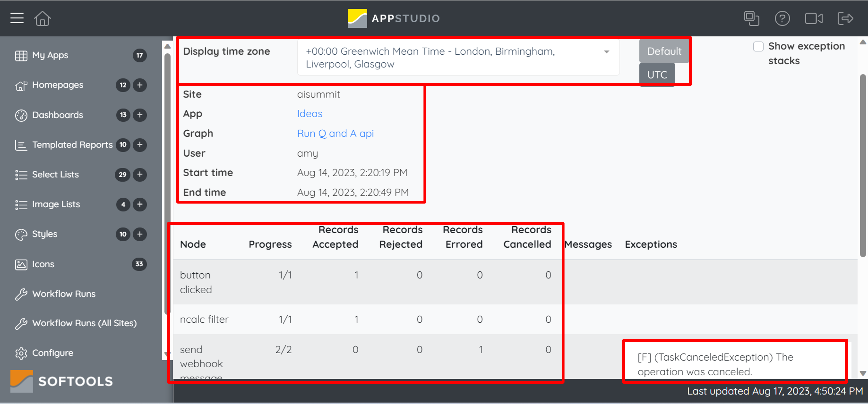
Task: Add a new Style with plus
Action: coord(140,234)
